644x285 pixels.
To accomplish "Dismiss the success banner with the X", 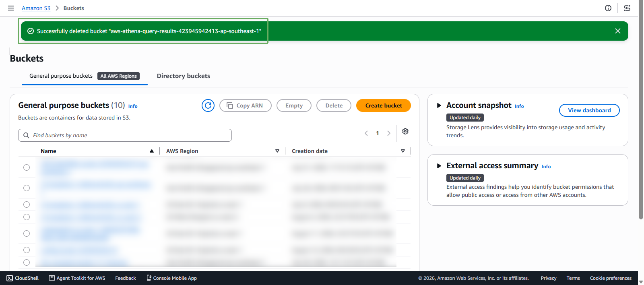I will [618, 31].
